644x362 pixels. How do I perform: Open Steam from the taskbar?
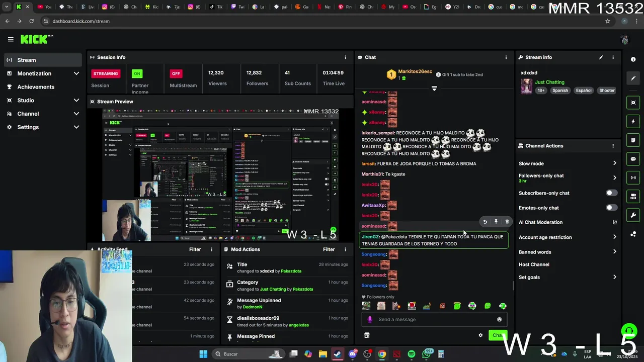point(337,354)
